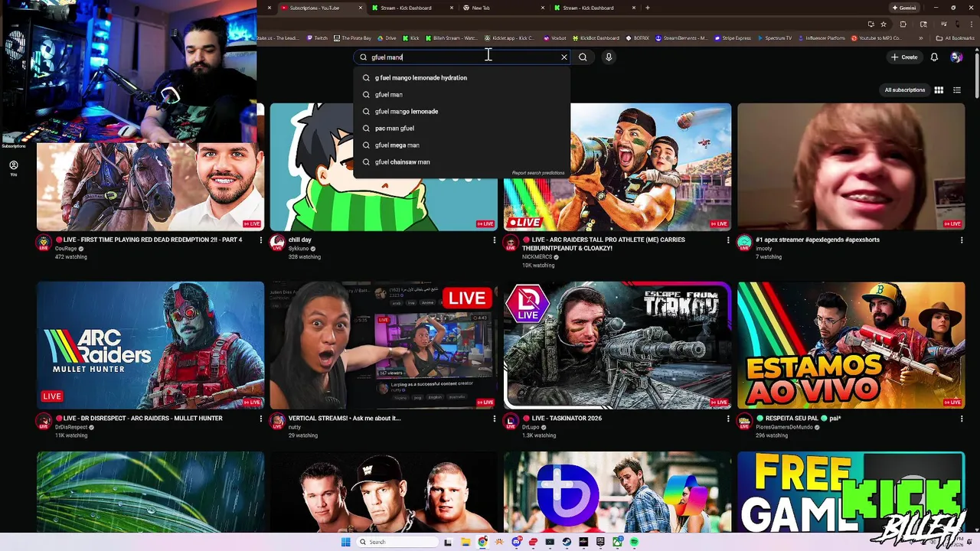980x551 pixels.
Task: Select suggestion gfuel mega man
Action: click(x=462, y=145)
